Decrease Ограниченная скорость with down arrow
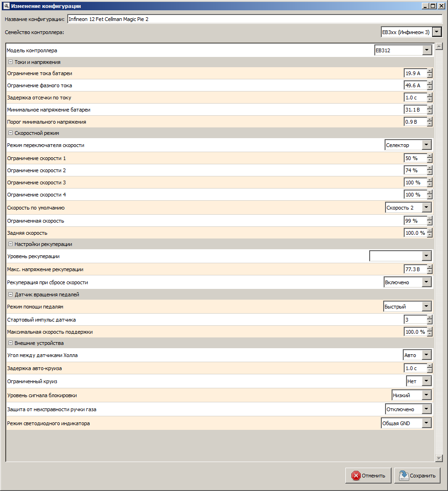448x491 pixels. pos(430,223)
